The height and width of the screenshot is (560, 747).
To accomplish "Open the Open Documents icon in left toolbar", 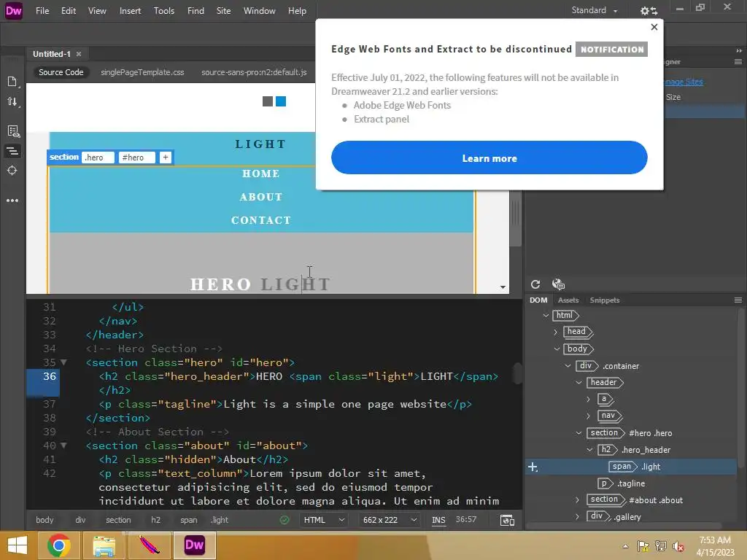I will [x=12, y=82].
